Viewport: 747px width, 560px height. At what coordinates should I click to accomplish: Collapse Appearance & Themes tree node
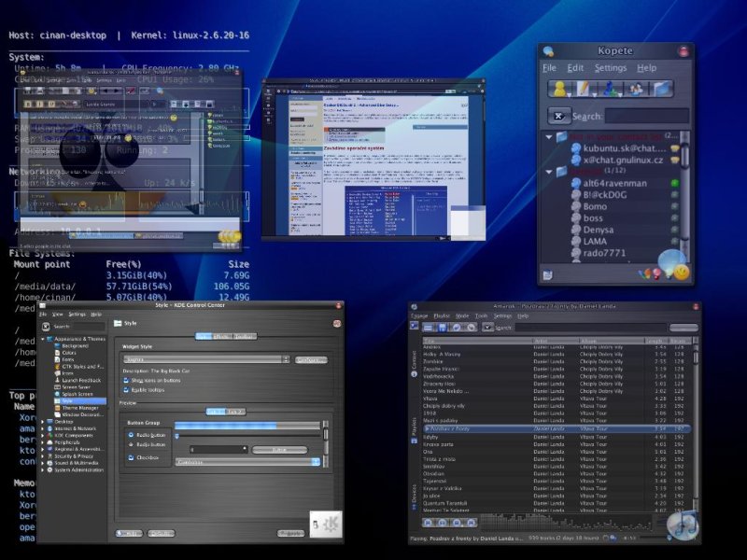(x=43, y=339)
